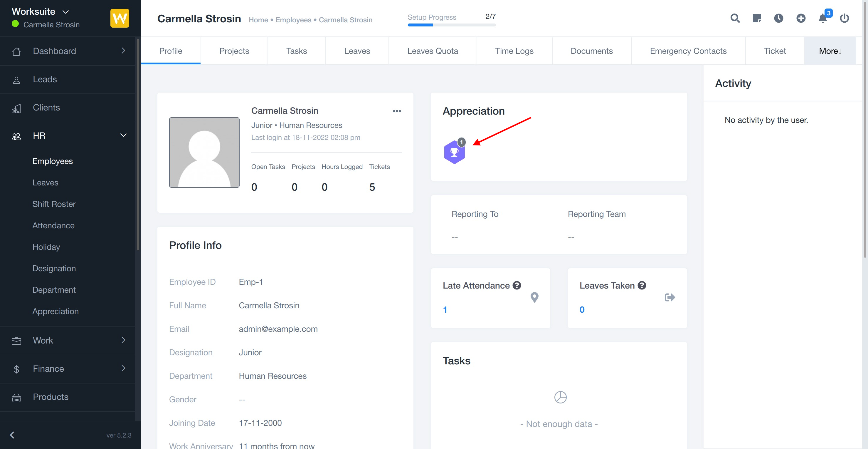Click Late Attendance help question icon

[517, 286]
